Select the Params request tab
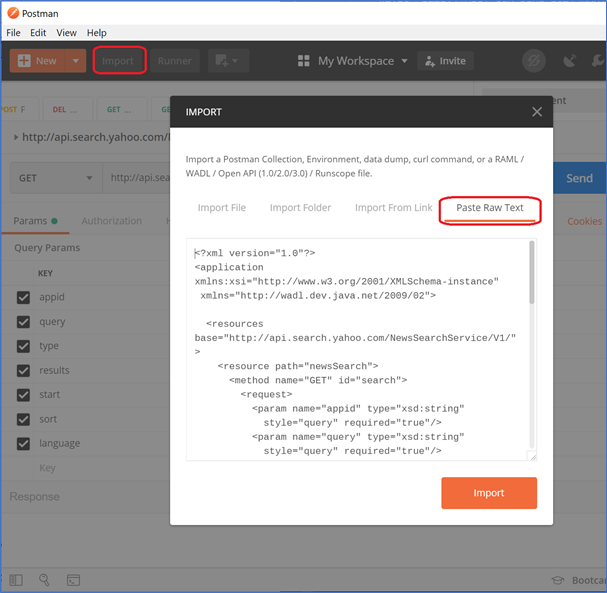This screenshot has height=593, width=607. (x=35, y=221)
